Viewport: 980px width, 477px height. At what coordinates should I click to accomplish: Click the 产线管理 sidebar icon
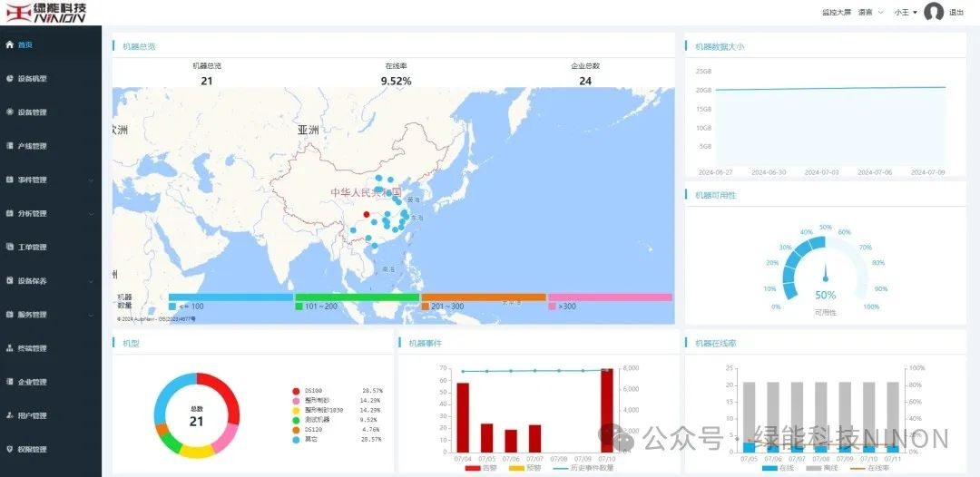[x=9, y=146]
